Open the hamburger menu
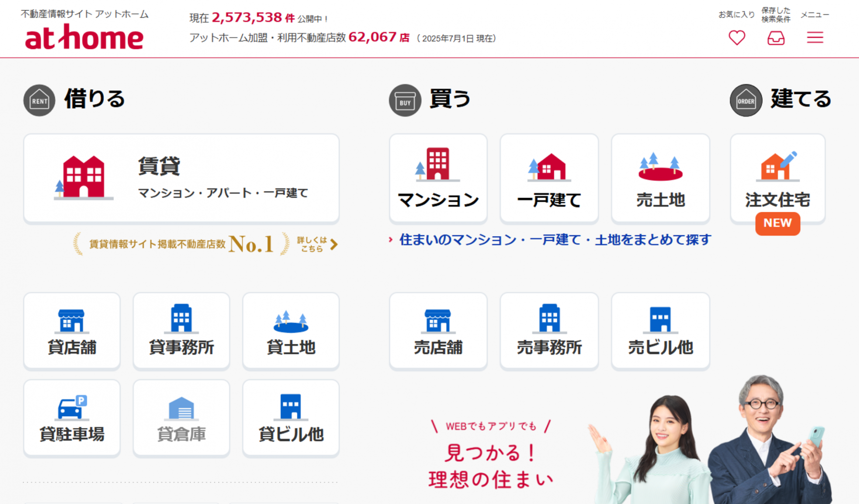The width and height of the screenshot is (859, 504). coord(815,38)
